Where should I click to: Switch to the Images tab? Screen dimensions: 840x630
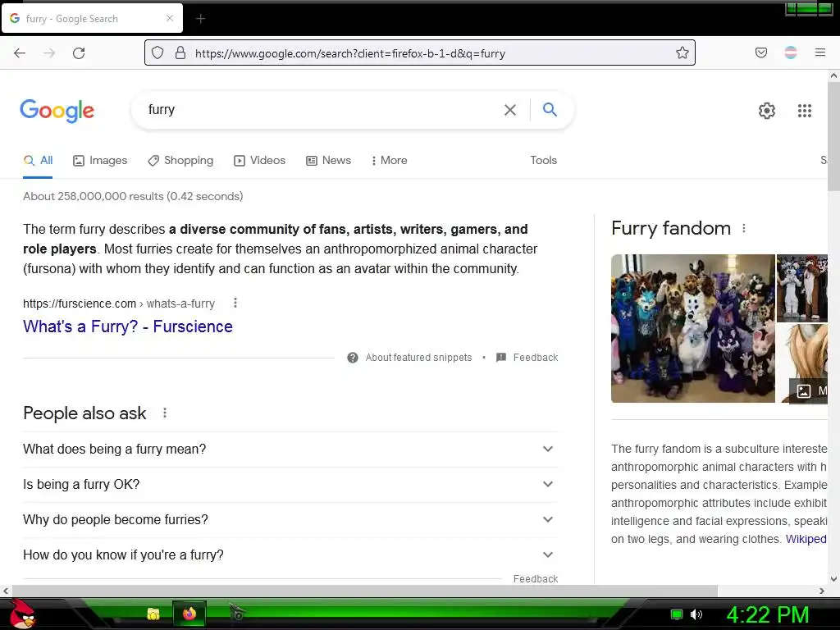click(100, 160)
